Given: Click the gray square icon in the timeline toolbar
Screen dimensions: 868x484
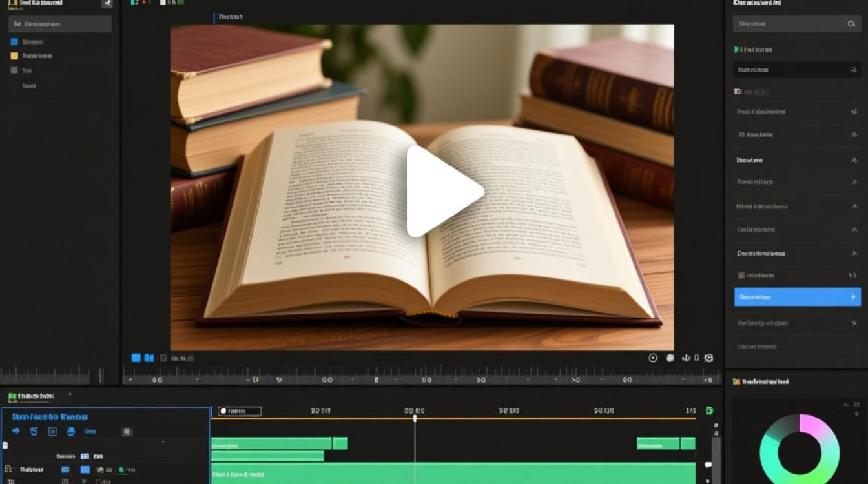Looking at the screenshot, I should [x=127, y=431].
